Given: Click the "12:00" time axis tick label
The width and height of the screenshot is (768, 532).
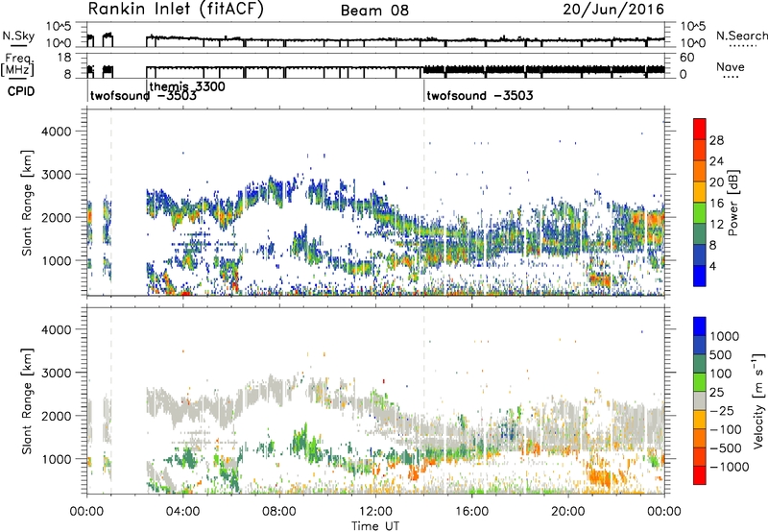Looking at the screenshot, I should click(x=375, y=512).
